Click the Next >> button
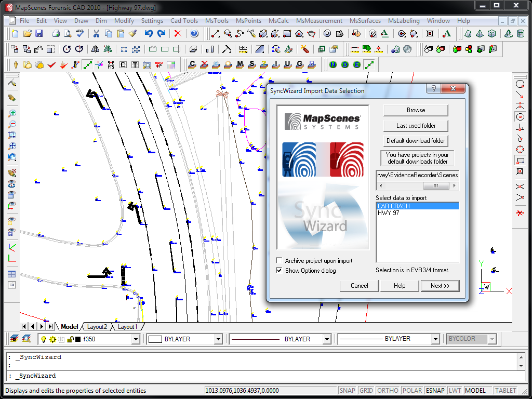The width and height of the screenshot is (532, 399). coord(440,286)
